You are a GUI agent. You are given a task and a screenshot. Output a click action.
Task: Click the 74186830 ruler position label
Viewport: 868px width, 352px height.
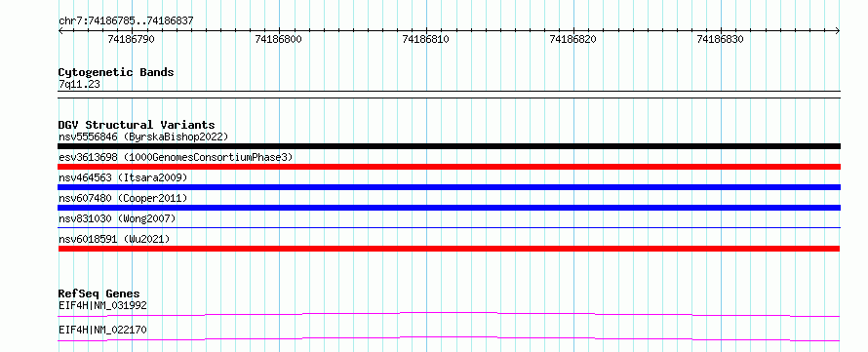tap(720, 39)
